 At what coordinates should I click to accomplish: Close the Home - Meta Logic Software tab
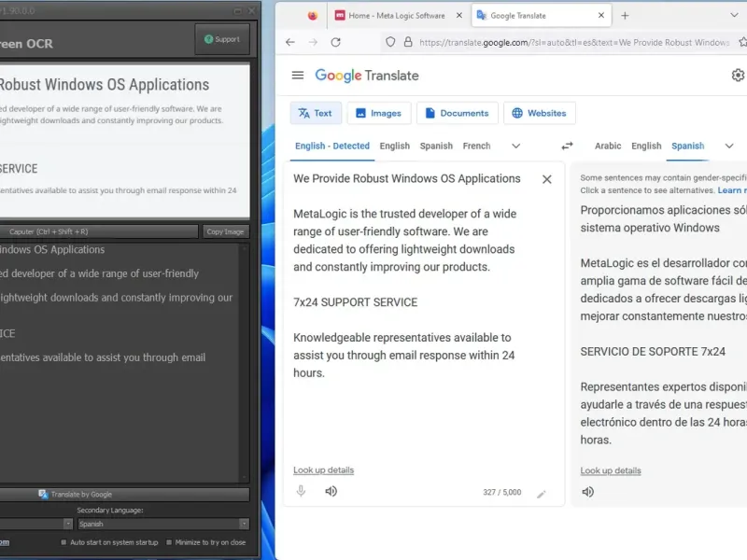click(458, 15)
